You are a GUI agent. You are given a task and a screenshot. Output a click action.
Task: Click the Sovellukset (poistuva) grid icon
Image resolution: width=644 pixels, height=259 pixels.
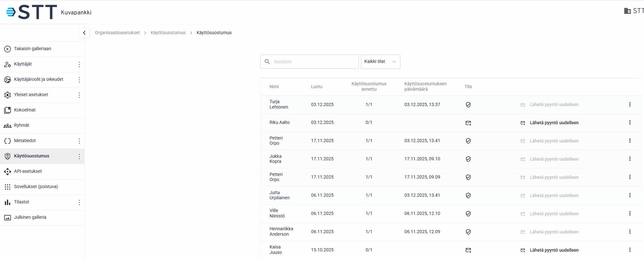pyautogui.click(x=7, y=187)
